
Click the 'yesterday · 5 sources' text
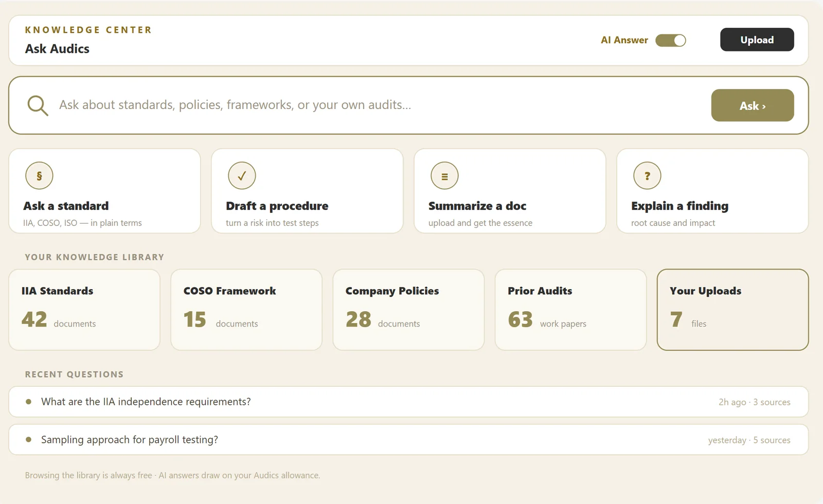[x=749, y=440]
